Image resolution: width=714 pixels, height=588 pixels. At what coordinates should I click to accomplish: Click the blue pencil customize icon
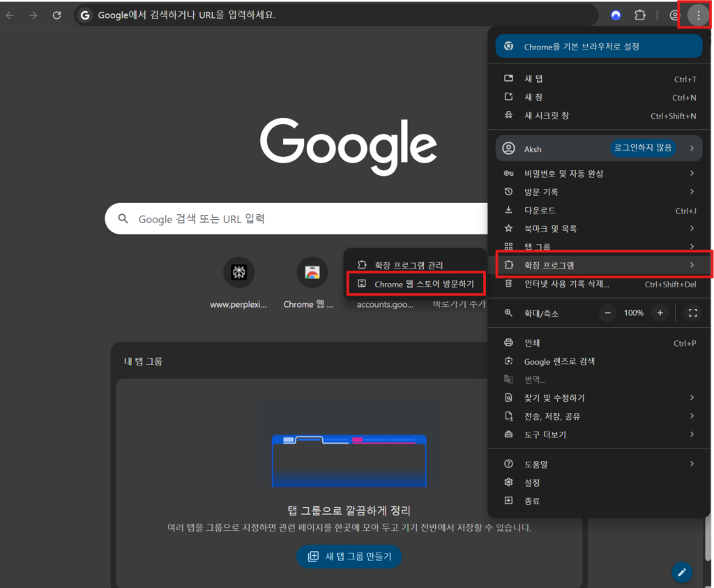pyautogui.click(x=682, y=572)
